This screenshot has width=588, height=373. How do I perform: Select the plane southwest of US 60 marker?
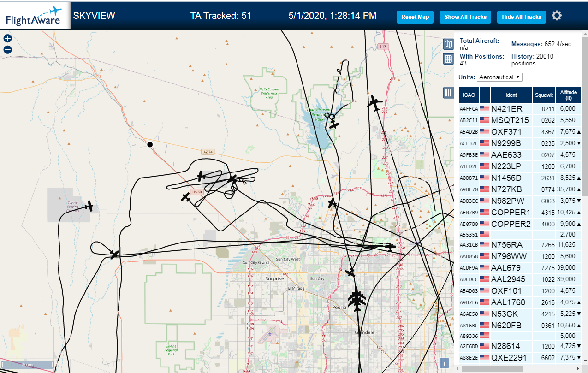click(x=186, y=197)
